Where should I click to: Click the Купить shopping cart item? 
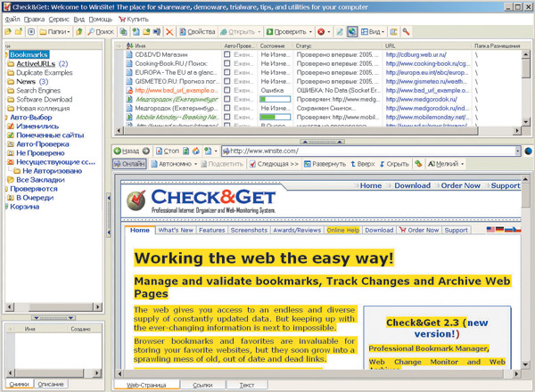click(x=134, y=20)
